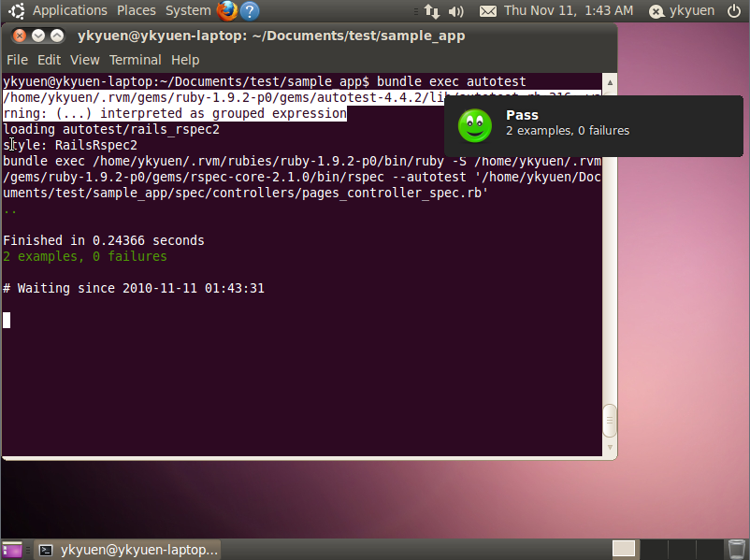Open the Terminal menu in menu bar

point(136,60)
